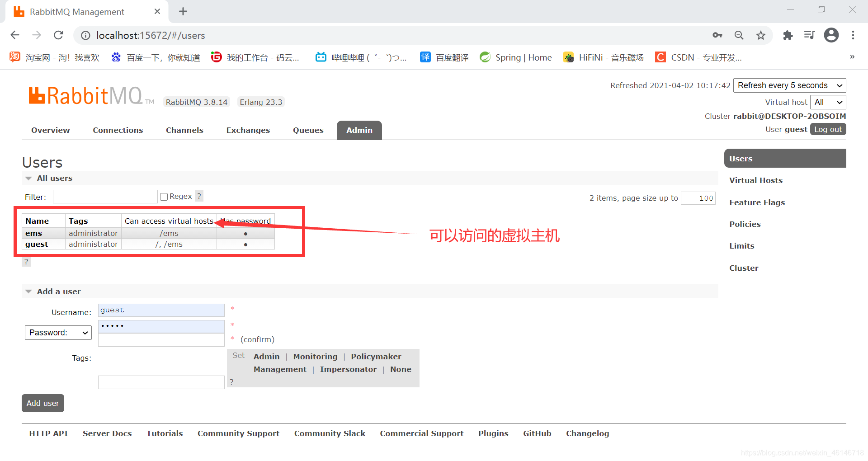Open the Password type dropdown
The image size is (868, 461).
tap(58, 333)
